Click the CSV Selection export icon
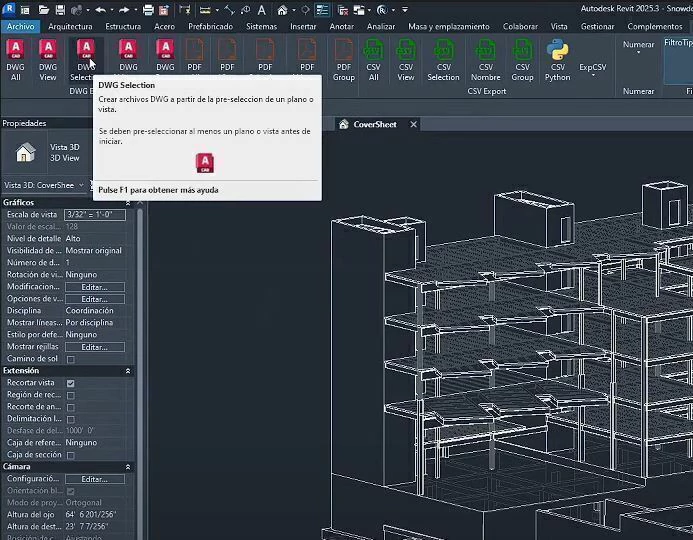Viewport: 693px width, 540px height. click(443, 49)
